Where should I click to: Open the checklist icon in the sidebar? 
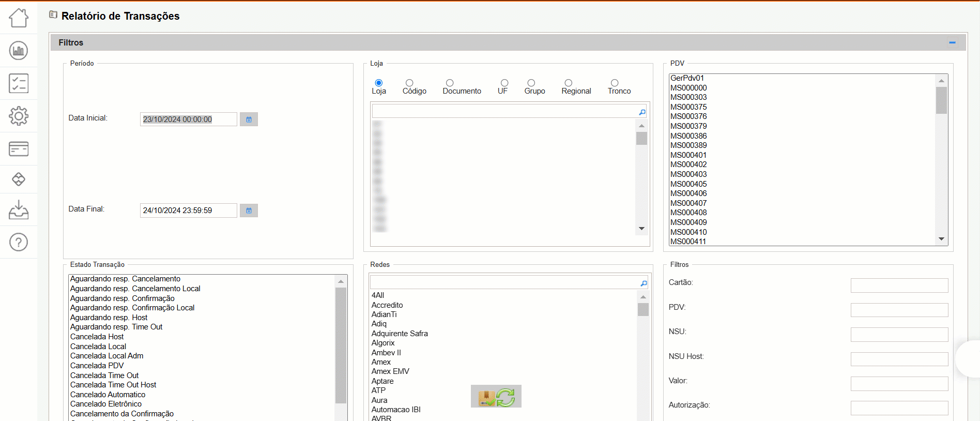pos(19,83)
